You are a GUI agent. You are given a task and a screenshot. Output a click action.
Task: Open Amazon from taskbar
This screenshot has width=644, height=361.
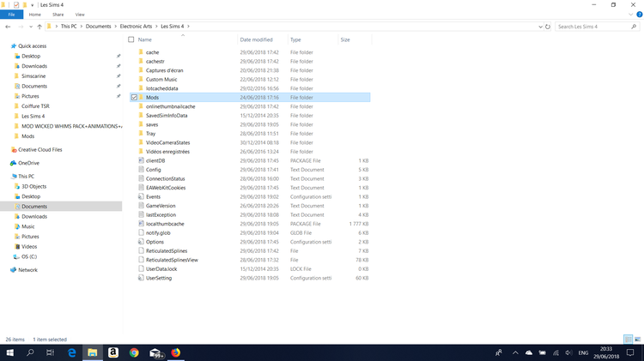pyautogui.click(x=113, y=352)
